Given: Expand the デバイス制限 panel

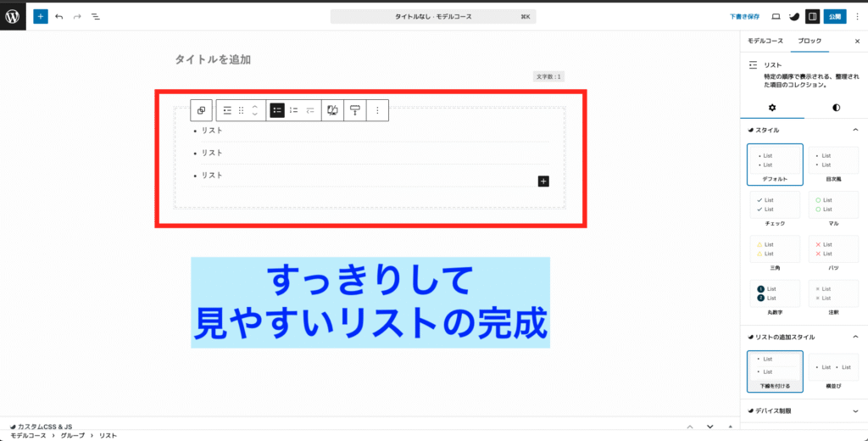Looking at the screenshot, I should coord(854,411).
